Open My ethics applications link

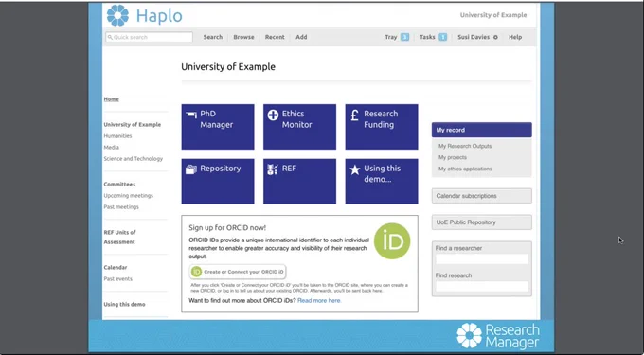(x=465, y=169)
